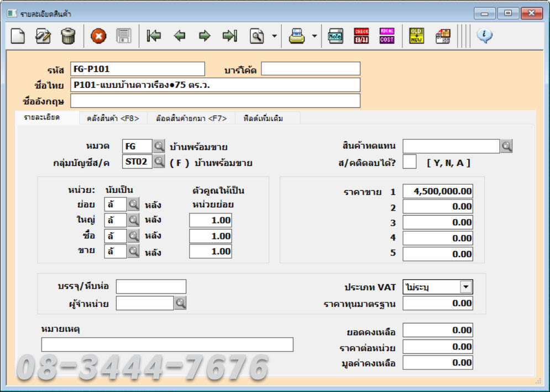This screenshot has height=392, width=550.
Task: Click selling price 1 field 4,500,000.00
Action: (438, 191)
